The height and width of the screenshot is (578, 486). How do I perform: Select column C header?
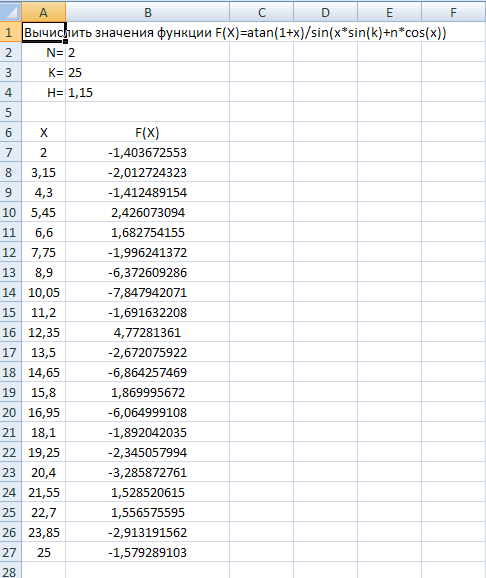pyautogui.click(x=261, y=13)
